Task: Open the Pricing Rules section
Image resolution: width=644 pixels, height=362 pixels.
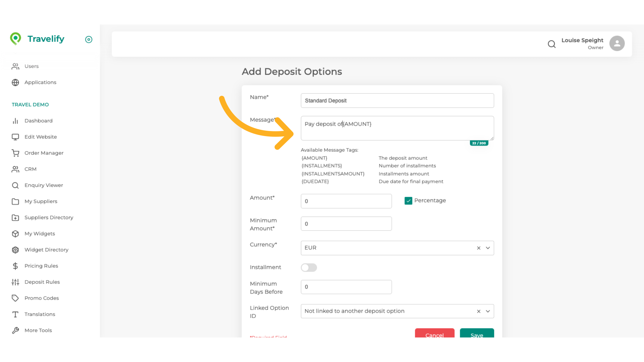Action: [41, 266]
